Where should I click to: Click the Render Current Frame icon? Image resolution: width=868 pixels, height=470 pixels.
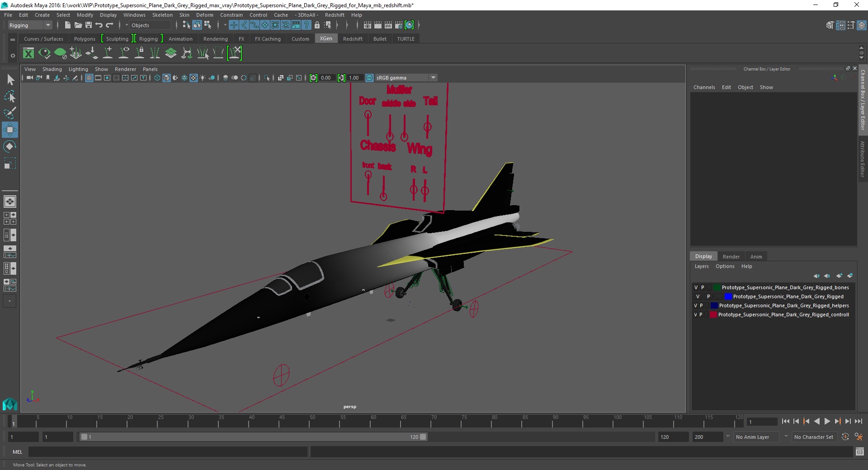pyautogui.click(x=378, y=25)
